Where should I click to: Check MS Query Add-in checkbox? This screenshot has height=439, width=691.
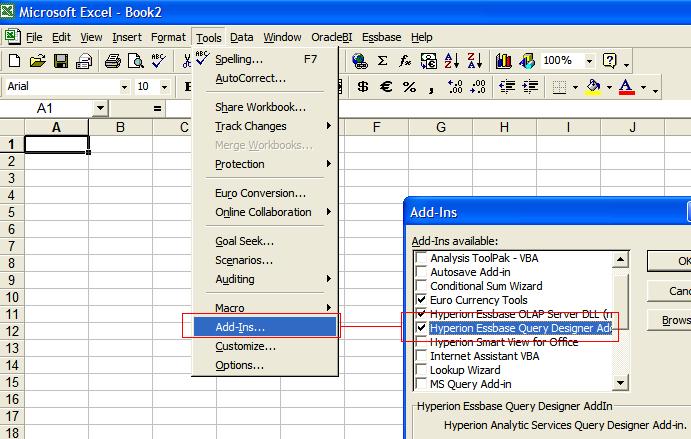point(422,384)
